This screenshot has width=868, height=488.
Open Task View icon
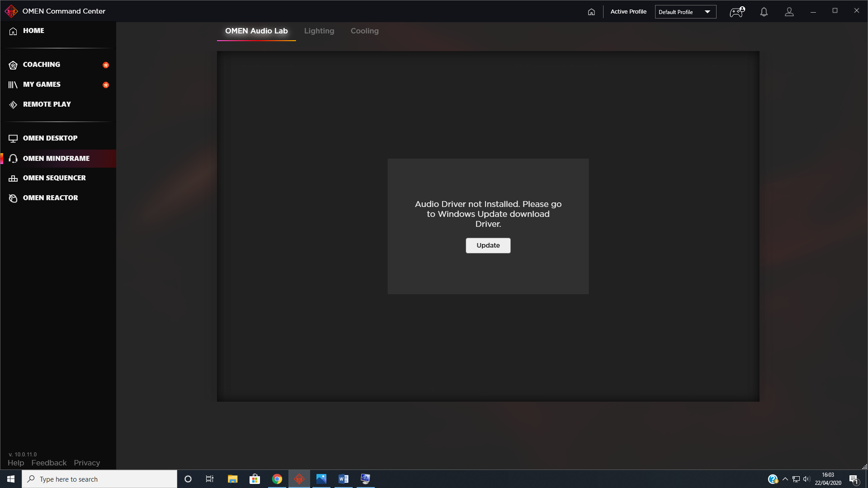point(210,479)
